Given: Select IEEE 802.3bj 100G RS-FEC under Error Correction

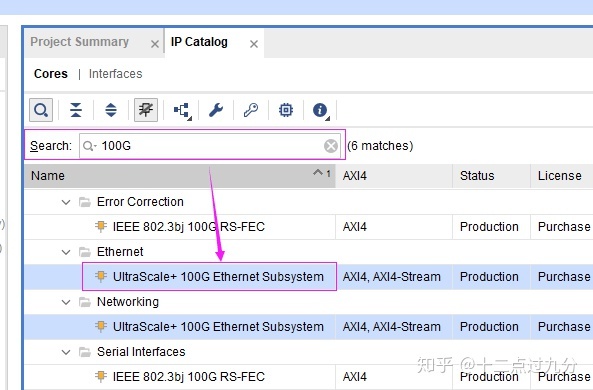Looking at the screenshot, I should [x=189, y=227].
